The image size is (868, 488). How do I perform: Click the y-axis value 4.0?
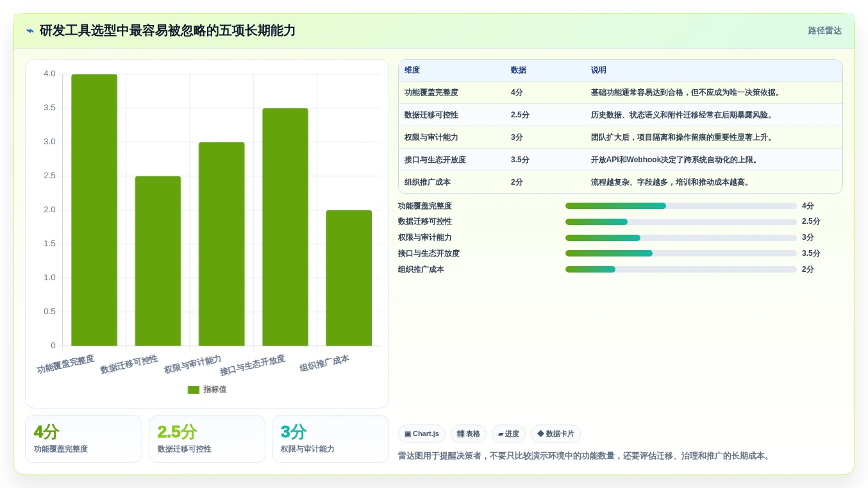point(49,74)
